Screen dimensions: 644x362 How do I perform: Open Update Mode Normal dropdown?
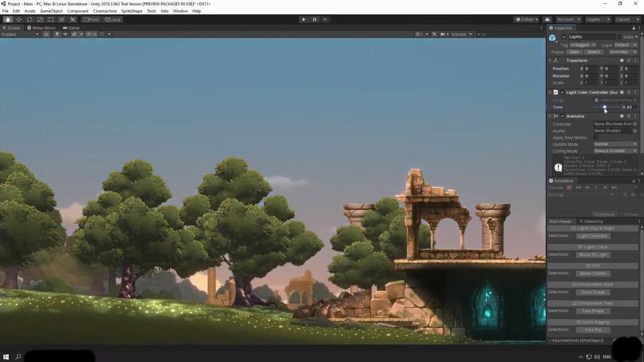(x=616, y=144)
